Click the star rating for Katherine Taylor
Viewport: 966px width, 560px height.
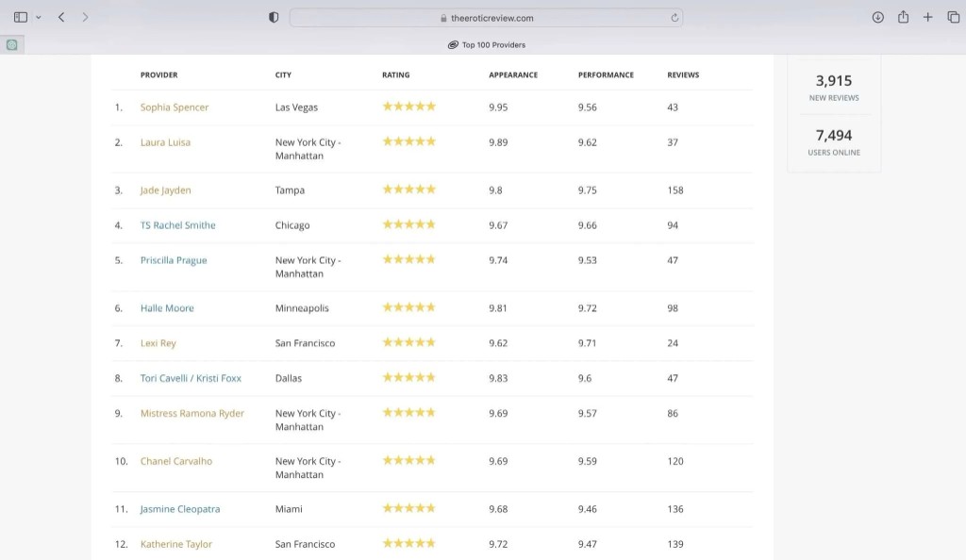409,543
